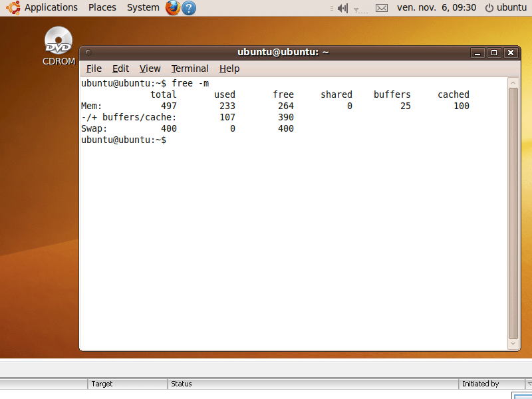The image size is (532, 399).
Task: Minimize the terminal window
Action: pos(477,53)
